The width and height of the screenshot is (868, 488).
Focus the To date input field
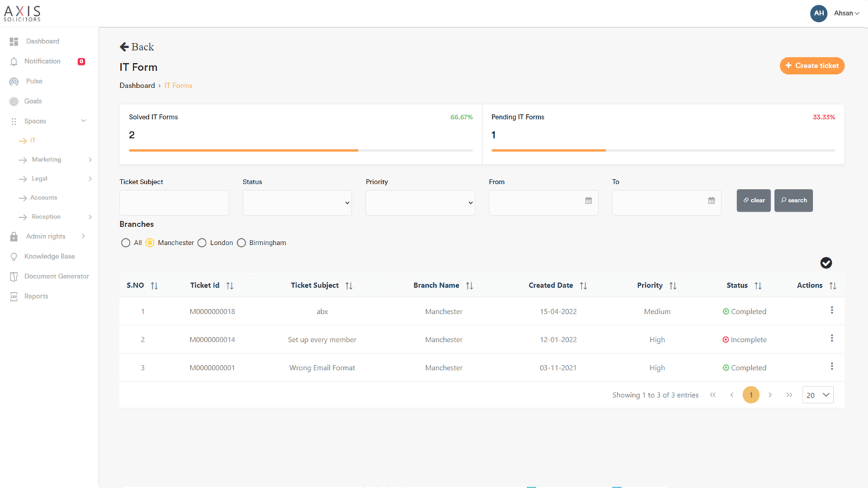pyautogui.click(x=666, y=203)
